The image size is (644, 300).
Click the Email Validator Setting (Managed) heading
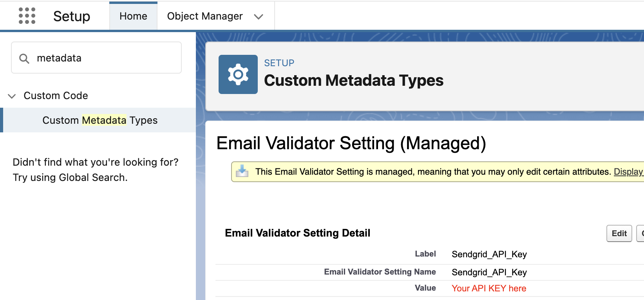click(x=351, y=143)
